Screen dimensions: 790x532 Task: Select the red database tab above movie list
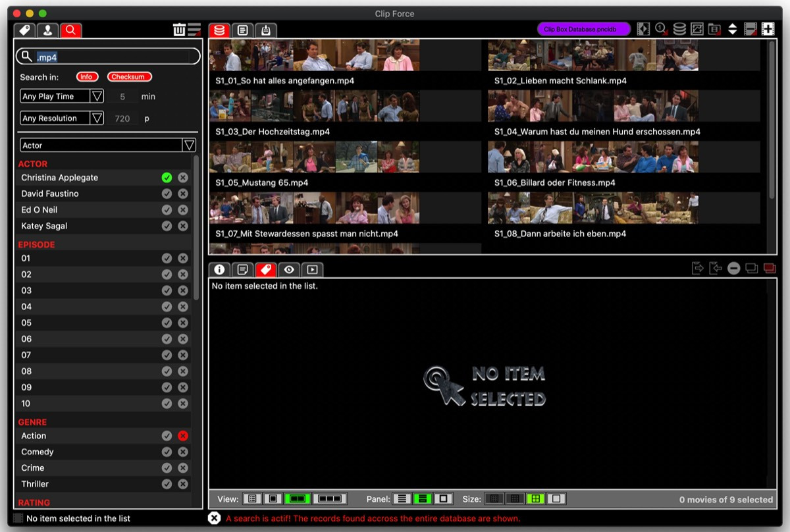(x=219, y=30)
